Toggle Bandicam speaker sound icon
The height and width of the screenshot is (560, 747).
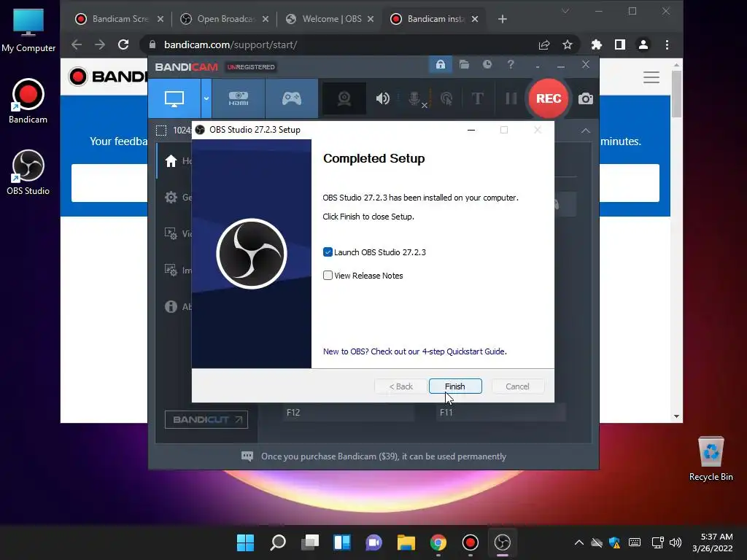[x=382, y=98]
